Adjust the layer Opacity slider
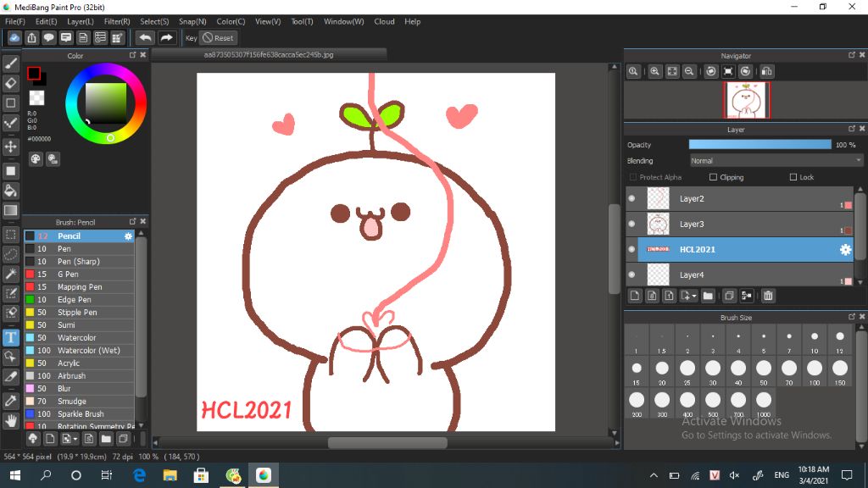 point(759,144)
